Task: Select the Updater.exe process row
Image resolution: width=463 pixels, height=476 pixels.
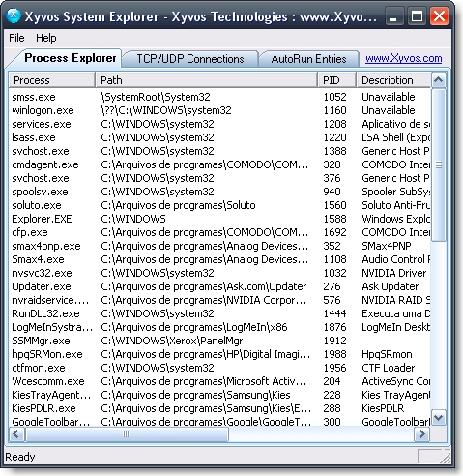Action: tap(219, 286)
